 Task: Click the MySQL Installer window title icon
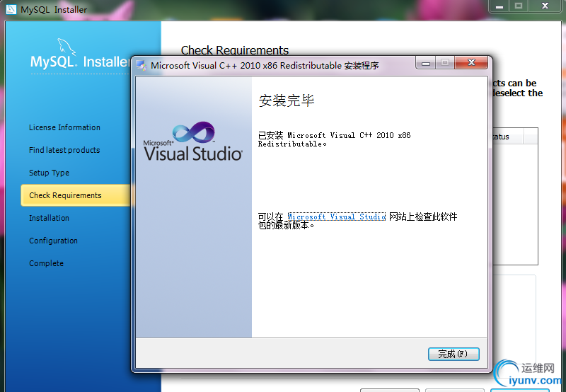coord(11,9)
